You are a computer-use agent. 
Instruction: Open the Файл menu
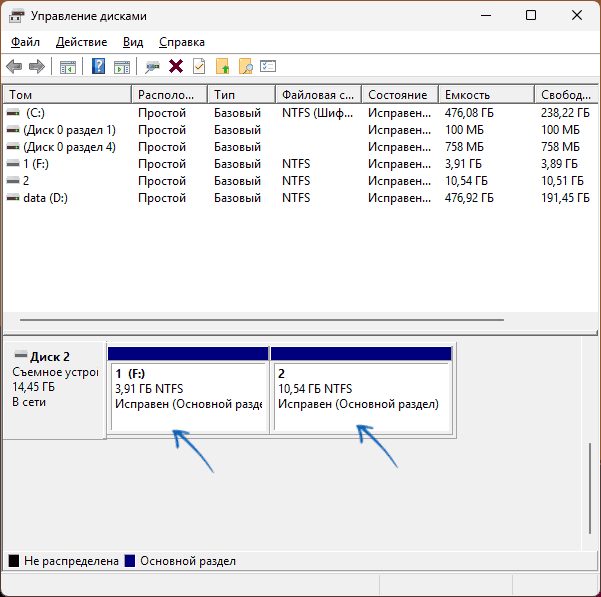pos(25,42)
